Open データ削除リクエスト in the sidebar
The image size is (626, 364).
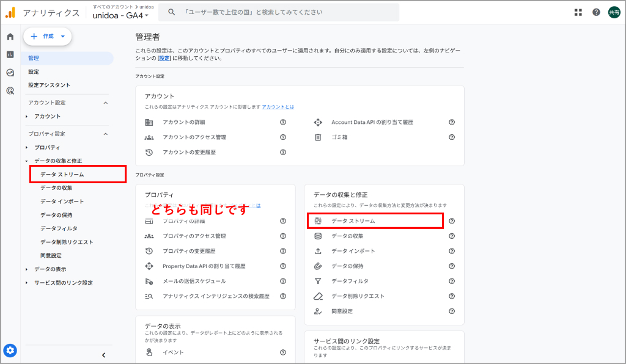67,242
